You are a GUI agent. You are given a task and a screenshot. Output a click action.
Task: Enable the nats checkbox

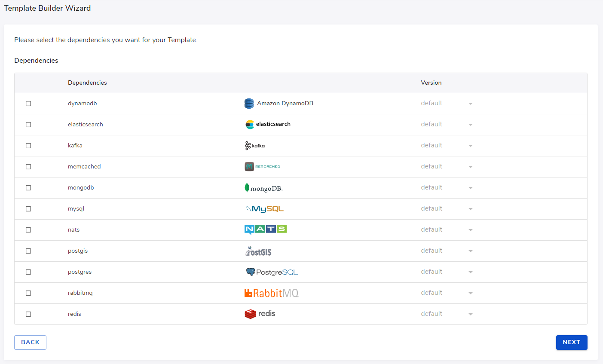(x=28, y=230)
